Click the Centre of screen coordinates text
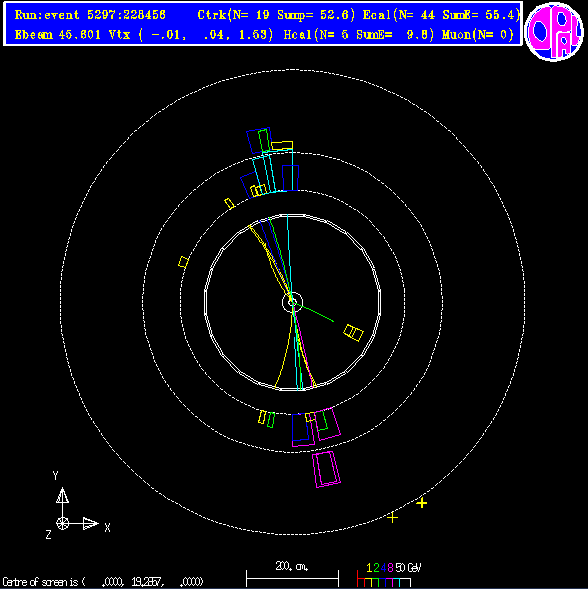588x589 pixels. [x=103, y=582]
